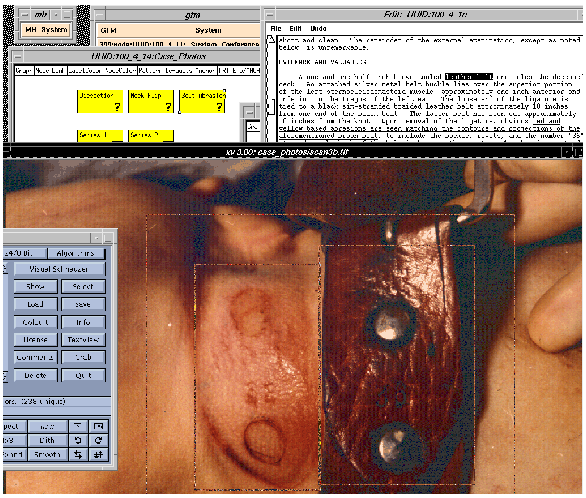Open the Series 2 yellow node
This screenshot has height=498, width=586.
click(151, 136)
